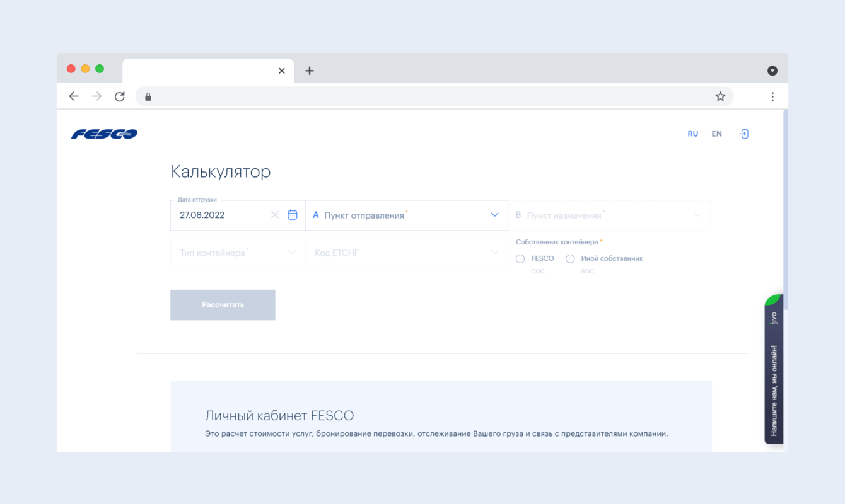Viewport: 845px width, 504px height.
Task: Go back to previous page
Action: pyautogui.click(x=74, y=96)
